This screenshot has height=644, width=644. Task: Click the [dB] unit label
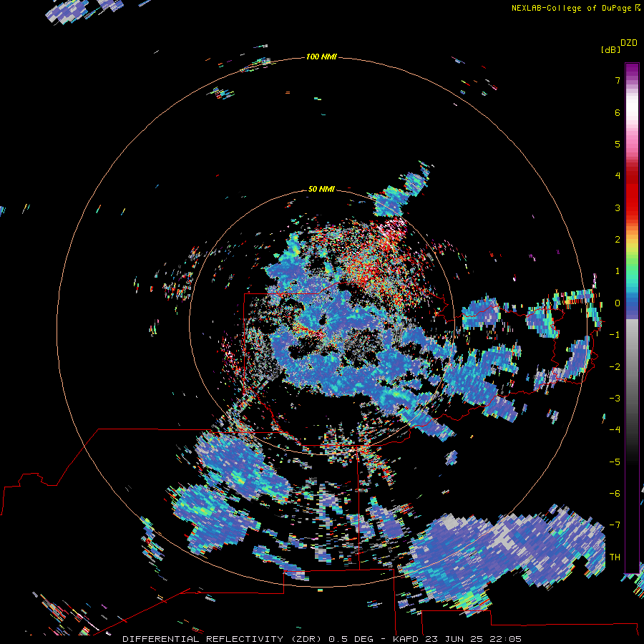click(x=610, y=49)
